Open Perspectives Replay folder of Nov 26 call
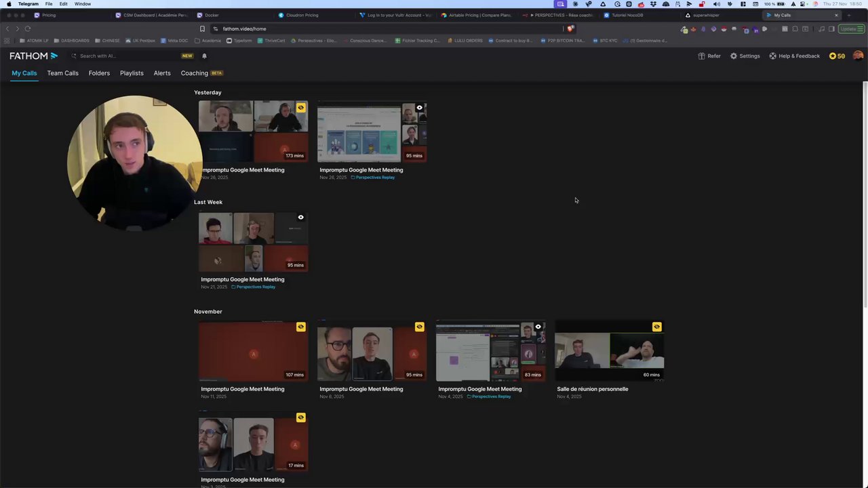Viewport: 868px width, 488px height. click(373, 178)
